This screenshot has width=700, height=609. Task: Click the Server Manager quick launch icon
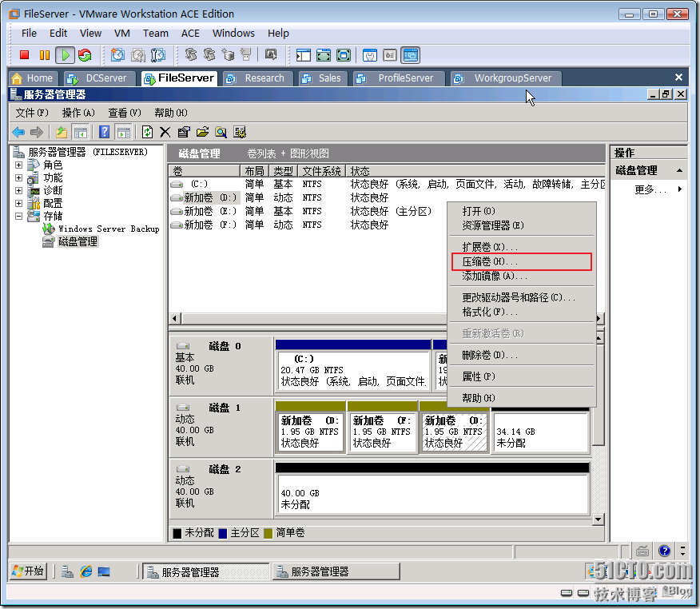pos(67,571)
